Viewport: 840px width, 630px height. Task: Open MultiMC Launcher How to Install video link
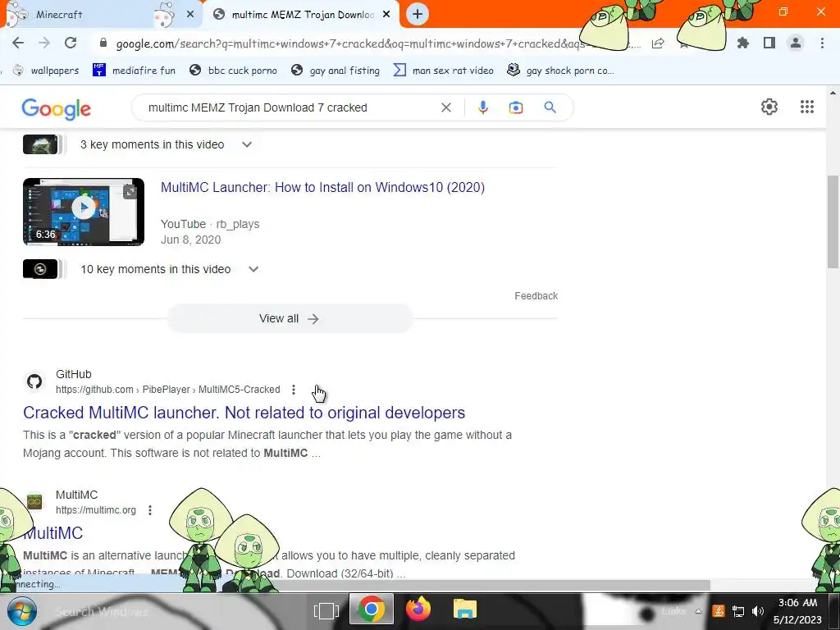[x=322, y=188]
